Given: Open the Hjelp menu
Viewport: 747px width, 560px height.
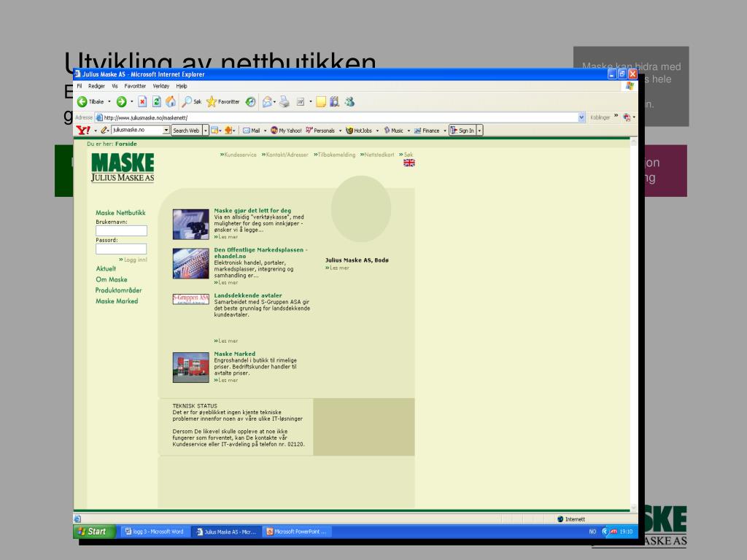Looking at the screenshot, I should click(x=182, y=86).
